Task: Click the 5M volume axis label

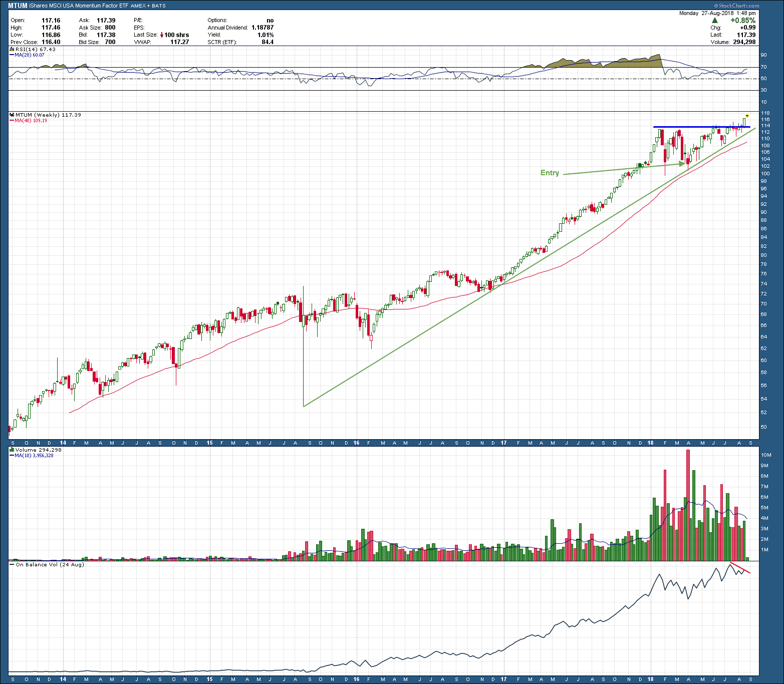Action: 764,508
